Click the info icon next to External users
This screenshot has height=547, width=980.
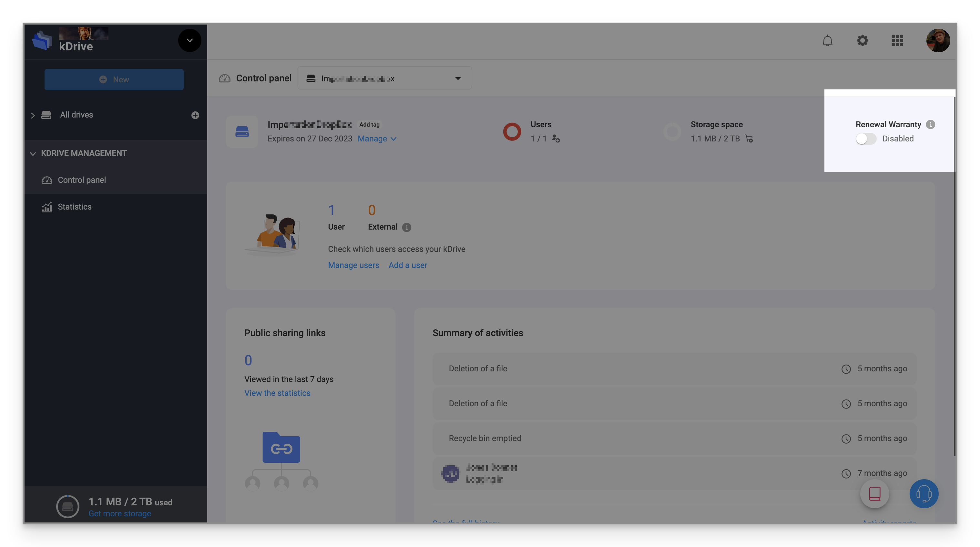coord(406,227)
